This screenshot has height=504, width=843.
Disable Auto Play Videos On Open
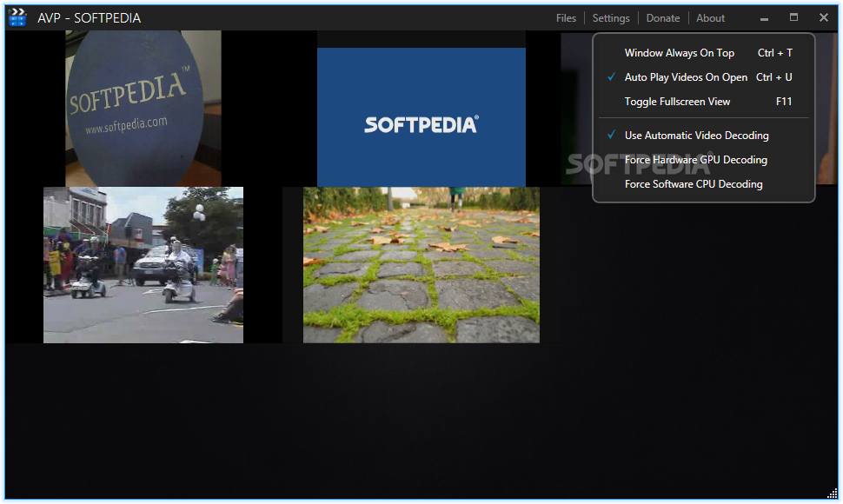[704, 77]
